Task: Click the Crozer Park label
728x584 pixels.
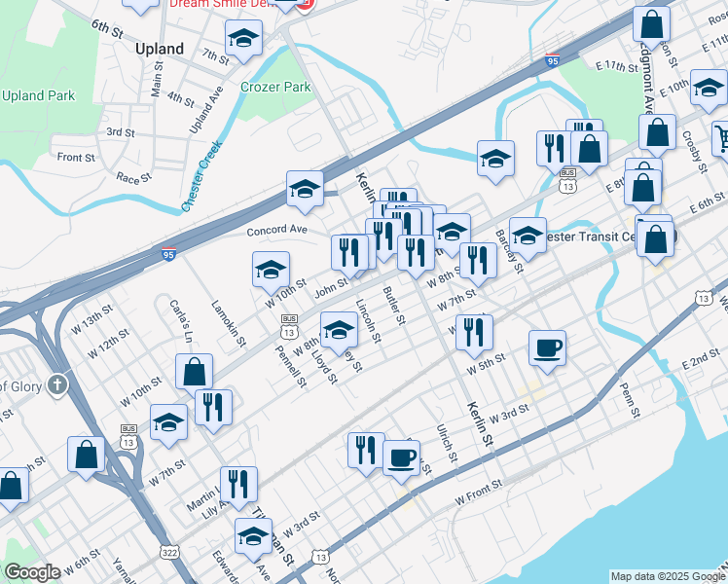Action: (x=275, y=87)
